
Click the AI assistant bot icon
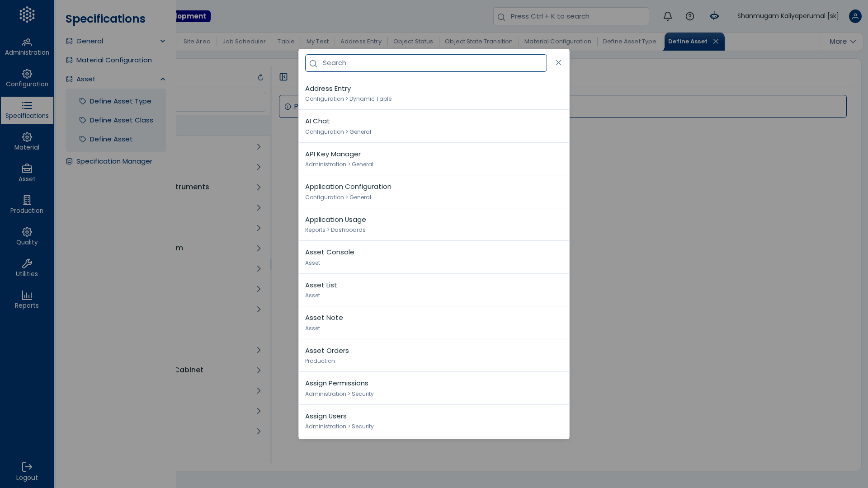(714, 16)
